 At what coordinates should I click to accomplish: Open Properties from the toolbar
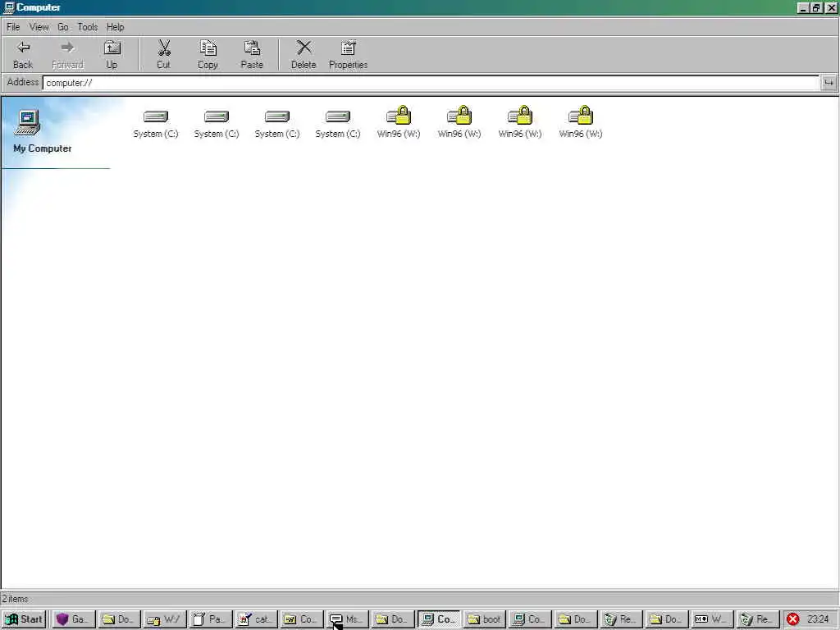[348, 55]
